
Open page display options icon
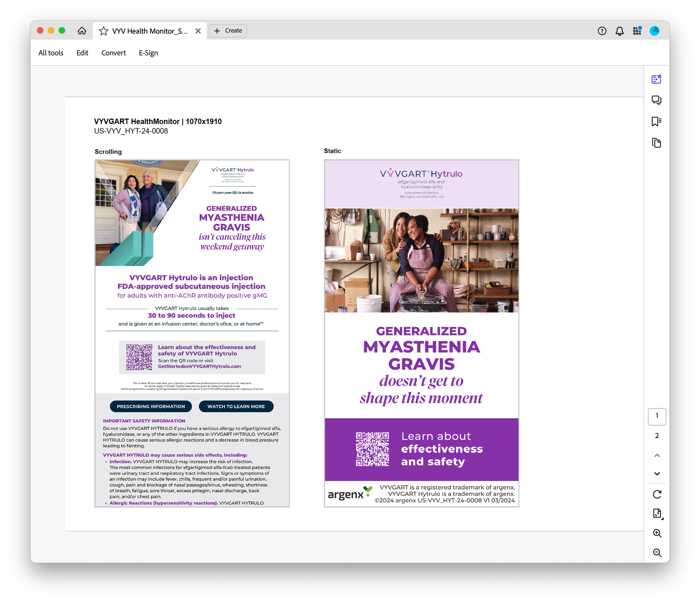657,513
